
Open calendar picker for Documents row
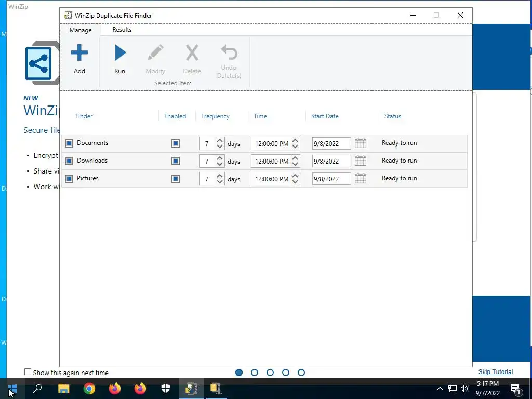(361, 143)
